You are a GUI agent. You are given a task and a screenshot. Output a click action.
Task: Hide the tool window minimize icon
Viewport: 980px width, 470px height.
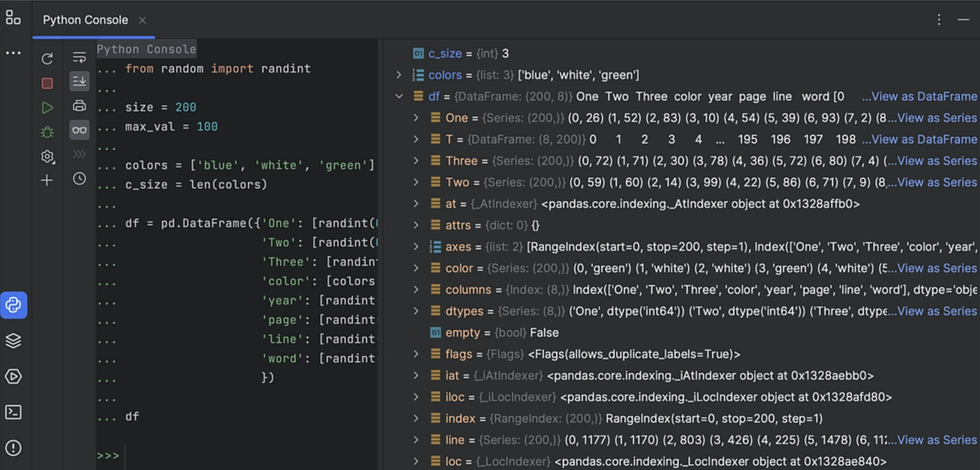(x=963, y=20)
